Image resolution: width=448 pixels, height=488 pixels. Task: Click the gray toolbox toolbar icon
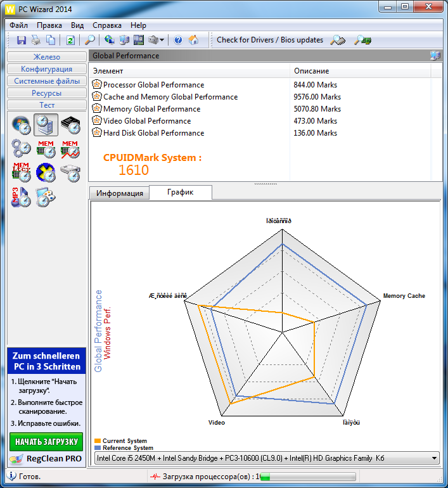tap(153, 40)
